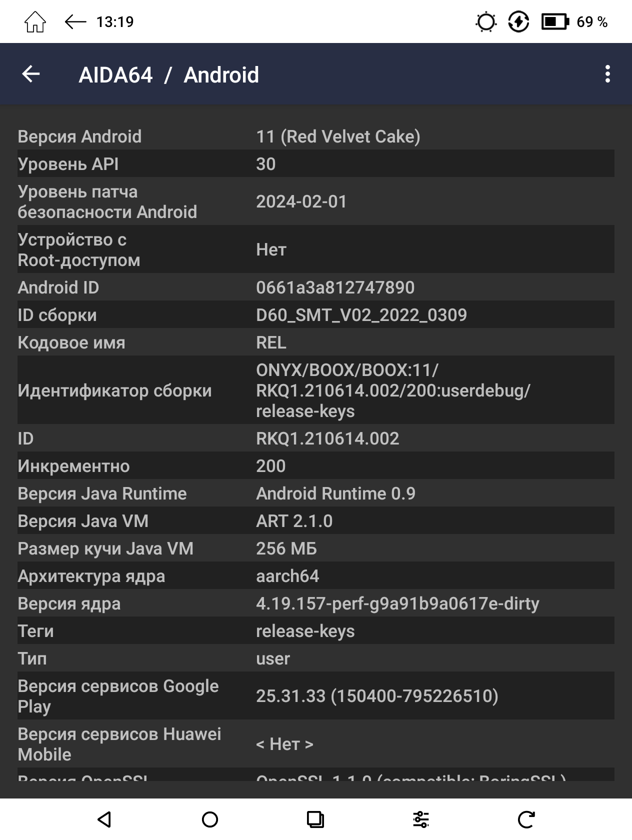The image size is (632, 840).
Task: Go back using AIDA64 header arrow
Action: pyautogui.click(x=31, y=74)
